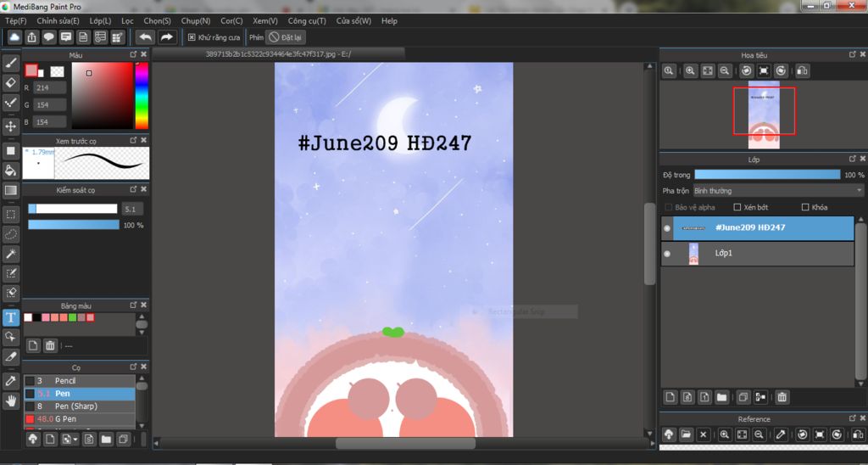The height and width of the screenshot is (465, 868).
Task: Select the Magic Wand tool
Action: (x=10, y=254)
